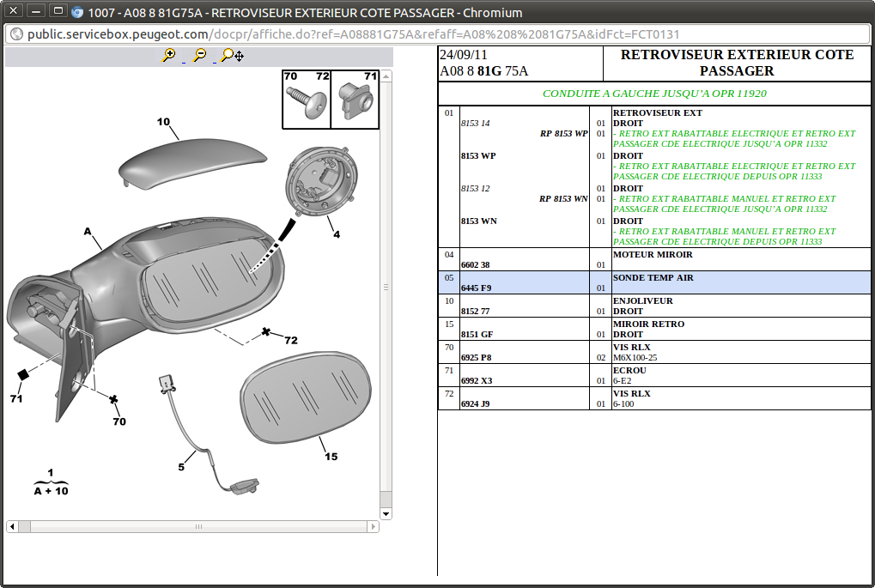The width and height of the screenshot is (875, 588).
Task: Click the ECROU description
Action: tap(629, 370)
